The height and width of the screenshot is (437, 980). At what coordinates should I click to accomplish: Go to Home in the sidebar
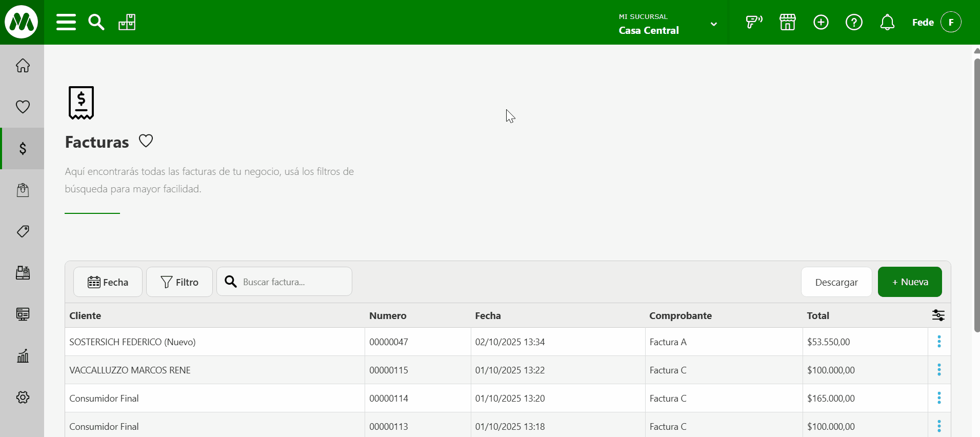(23, 66)
